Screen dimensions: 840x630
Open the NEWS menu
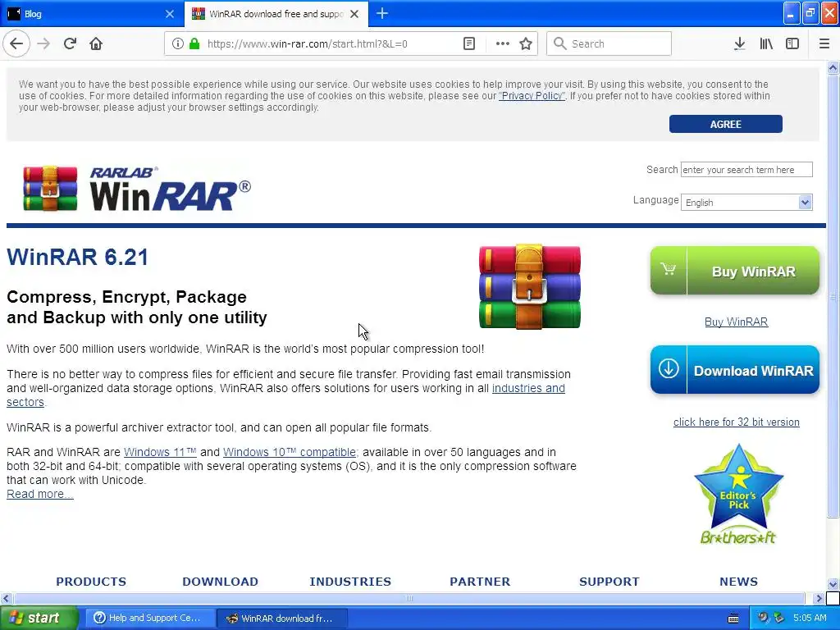738,582
